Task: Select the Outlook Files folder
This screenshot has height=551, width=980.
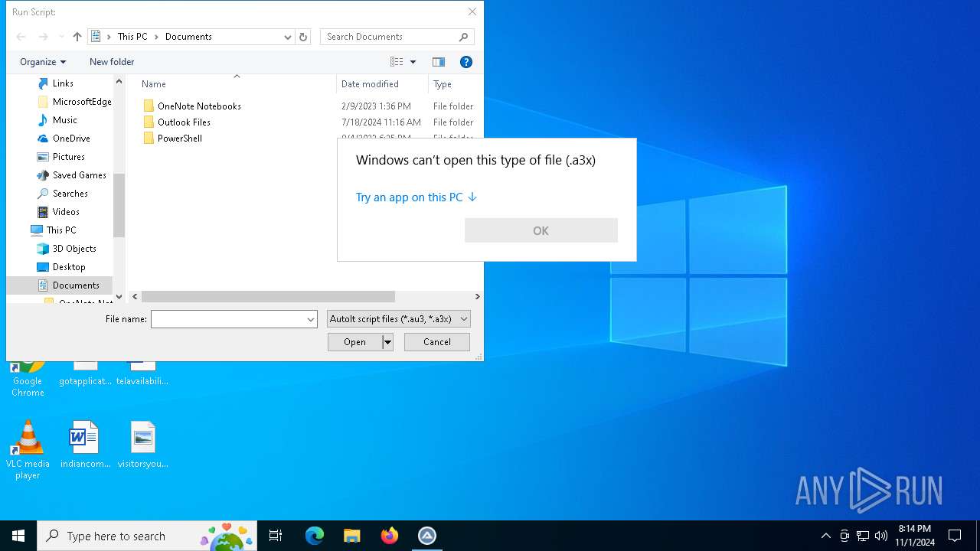Action: coord(184,122)
